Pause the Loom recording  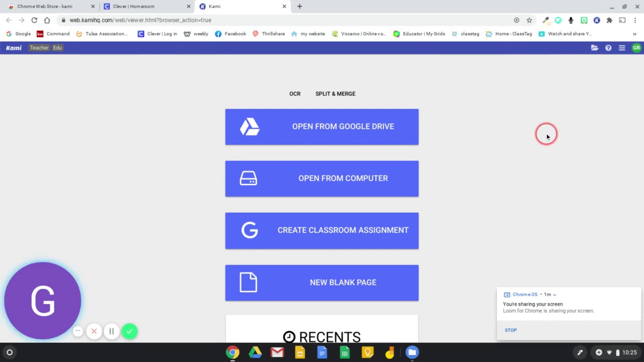[x=112, y=331]
